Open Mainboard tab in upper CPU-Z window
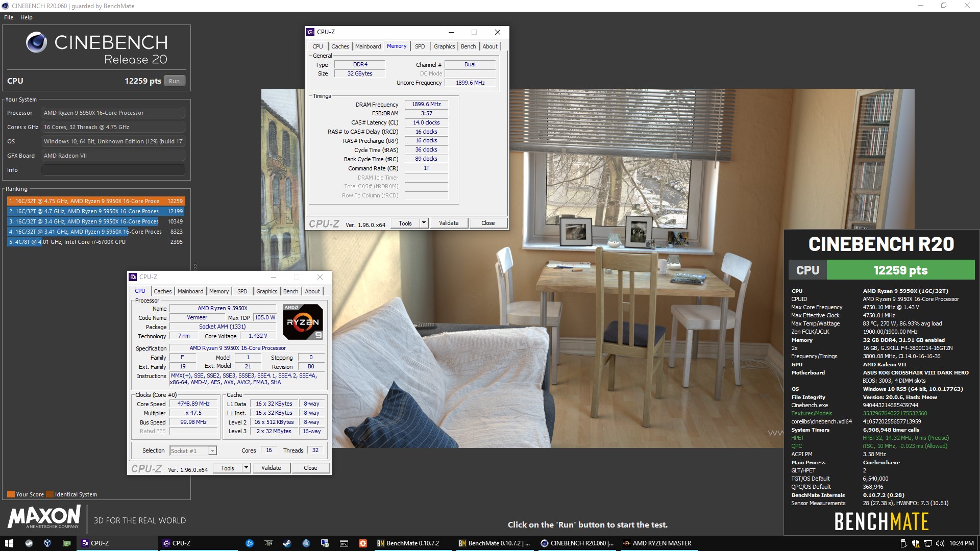This screenshot has height=551, width=980. pos(368,46)
